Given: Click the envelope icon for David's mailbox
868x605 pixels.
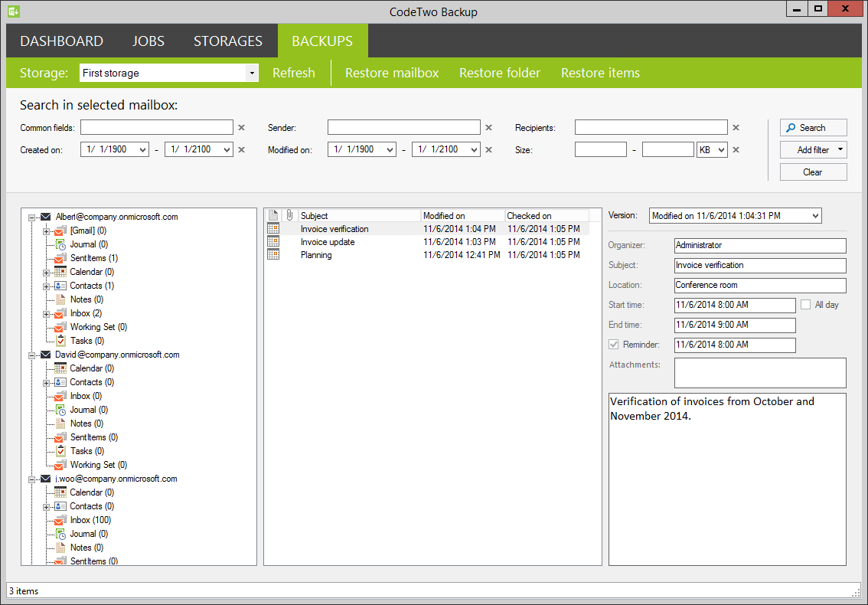Looking at the screenshot, I should pos(46,355).
